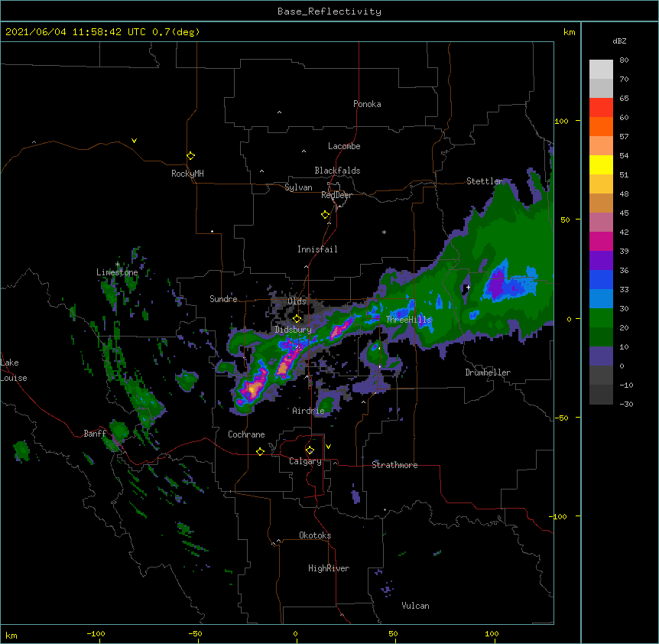Click the magenta 42 dBZ color swatch

[x=601, y=241]
